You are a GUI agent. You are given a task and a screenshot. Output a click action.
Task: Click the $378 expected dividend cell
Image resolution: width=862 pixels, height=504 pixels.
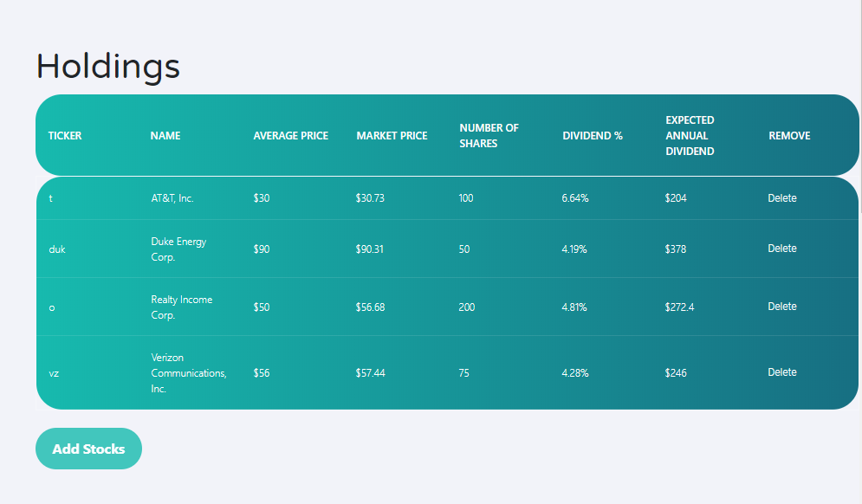(676, 249)
